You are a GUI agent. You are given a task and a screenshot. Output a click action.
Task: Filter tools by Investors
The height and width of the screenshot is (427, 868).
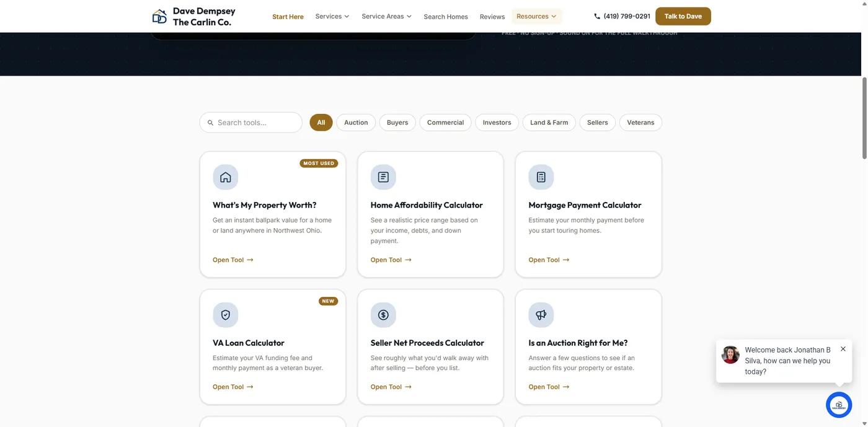coord(497,123)
